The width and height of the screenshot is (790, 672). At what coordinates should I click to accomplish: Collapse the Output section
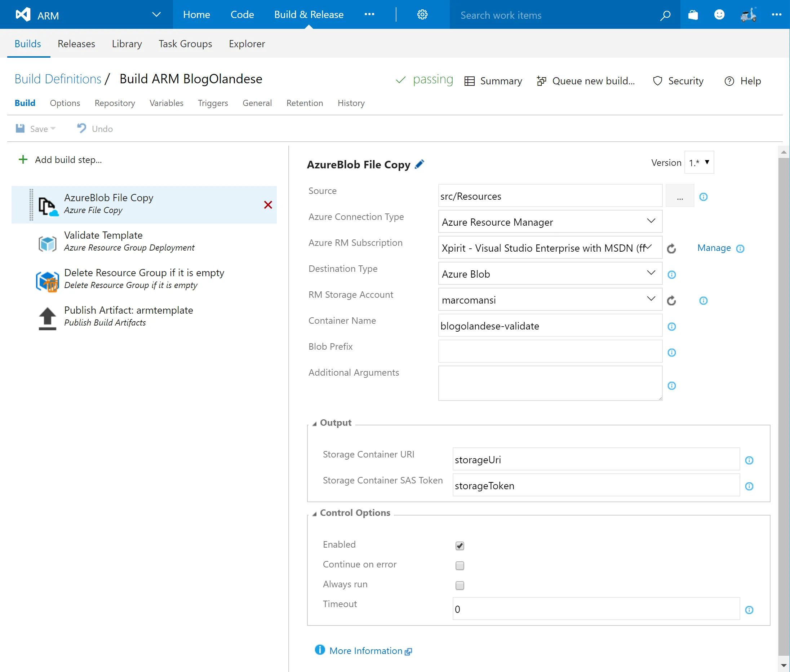(315, 424)
